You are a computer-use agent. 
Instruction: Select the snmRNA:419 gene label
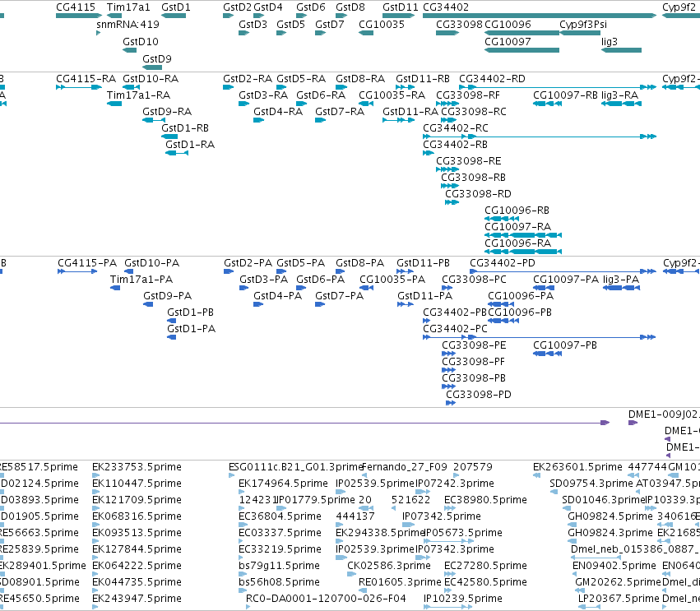point(127,24)
